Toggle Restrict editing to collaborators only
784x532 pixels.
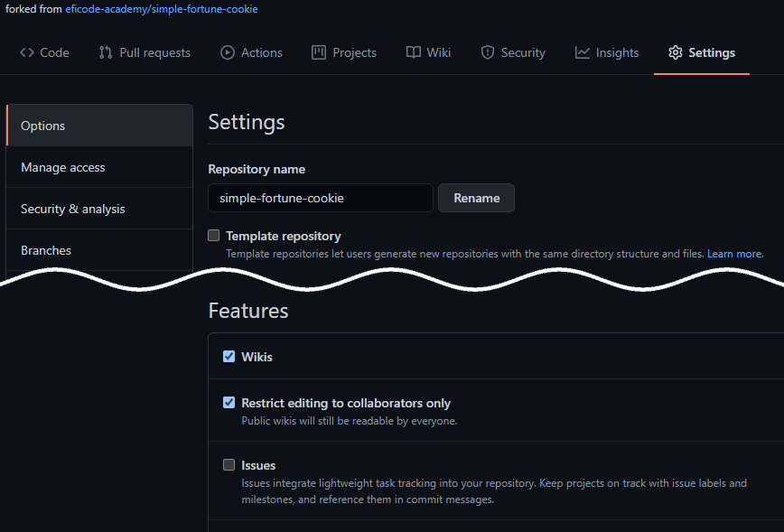(x=229, y=403)
